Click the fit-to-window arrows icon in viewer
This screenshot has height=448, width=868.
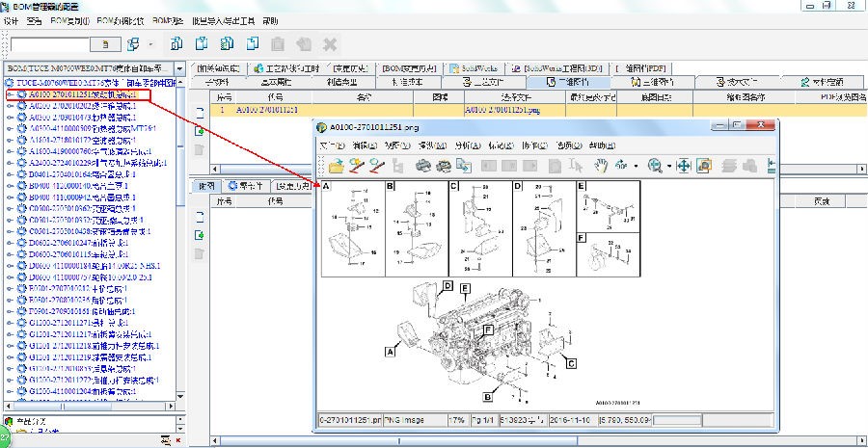(x=683, y=166)
